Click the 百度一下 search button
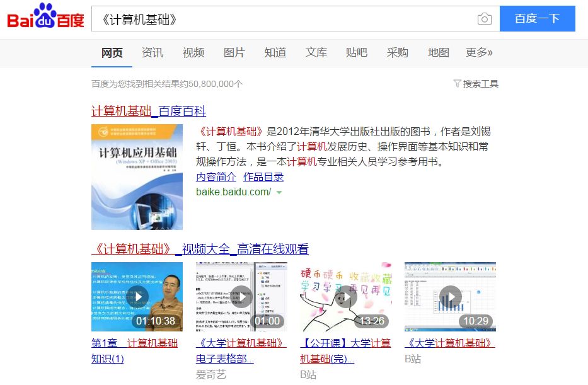The width and height of the screenshot is (588, 385). click(538, 18)
